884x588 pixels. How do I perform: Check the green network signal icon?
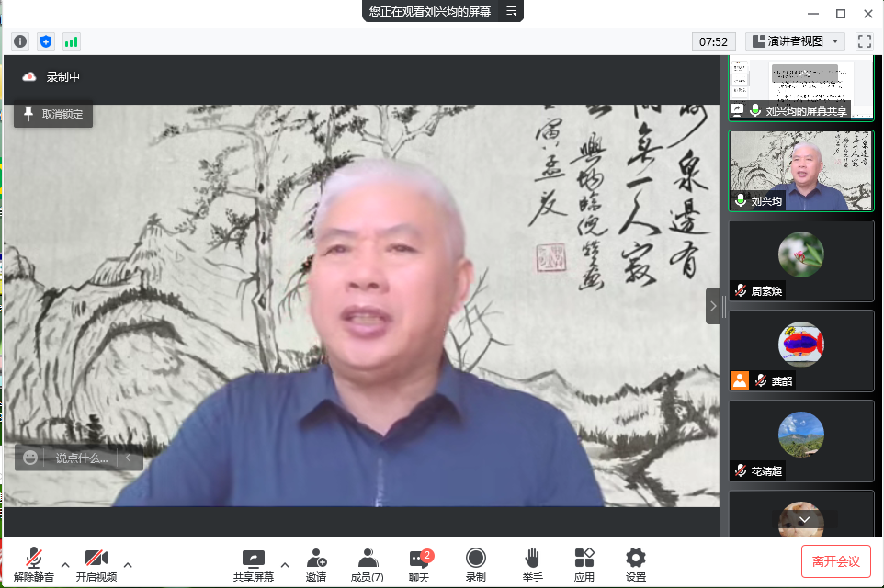(x=71, y=41)
